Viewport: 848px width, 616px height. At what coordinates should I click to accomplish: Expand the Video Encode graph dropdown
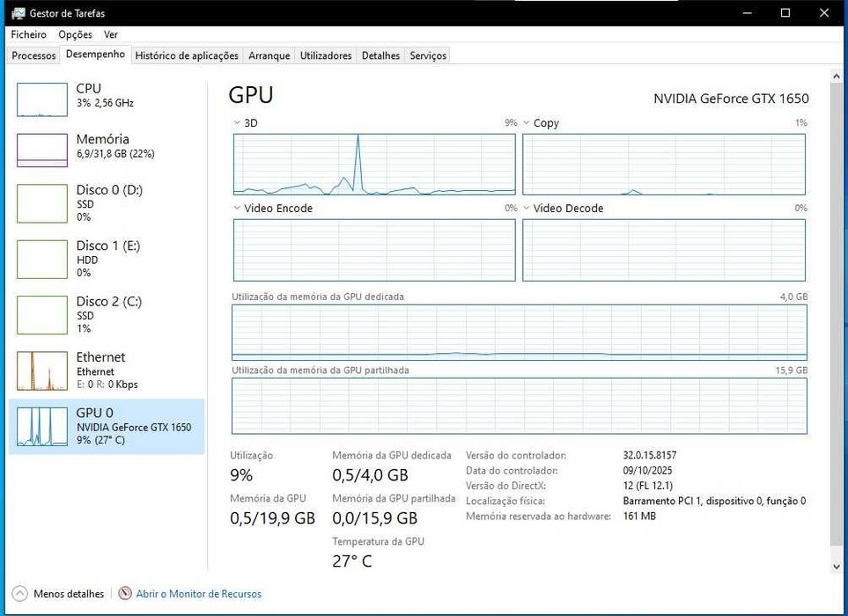[238, 209]
